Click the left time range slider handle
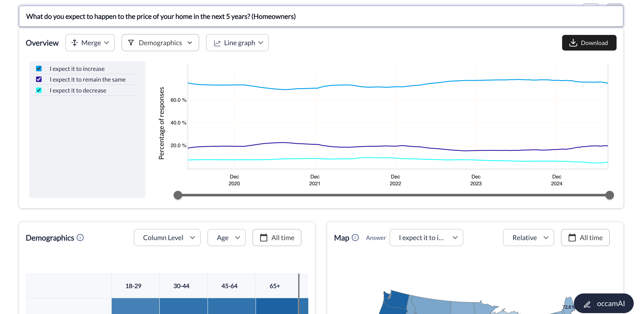Screen dimensions: 644x314 click(178, 195)
